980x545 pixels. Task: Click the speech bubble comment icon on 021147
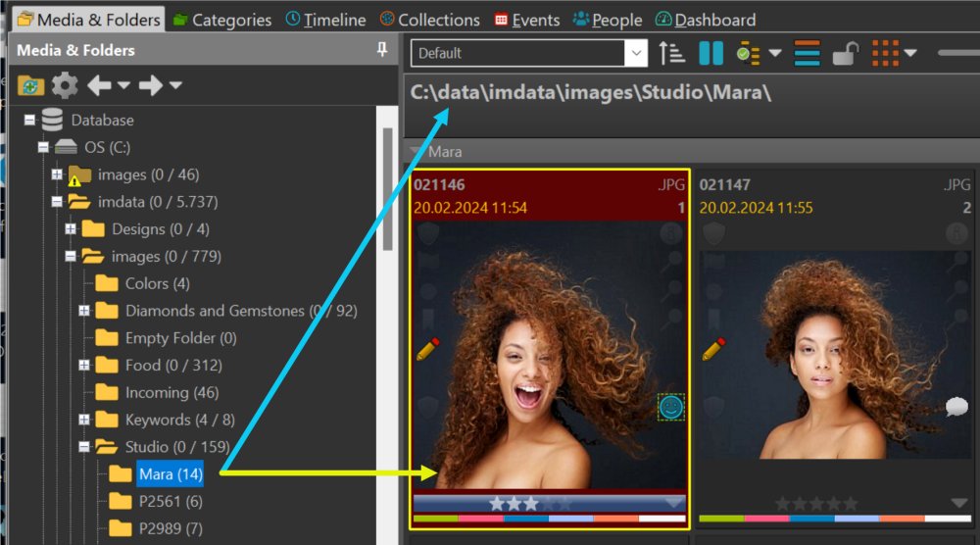point(956,407)
